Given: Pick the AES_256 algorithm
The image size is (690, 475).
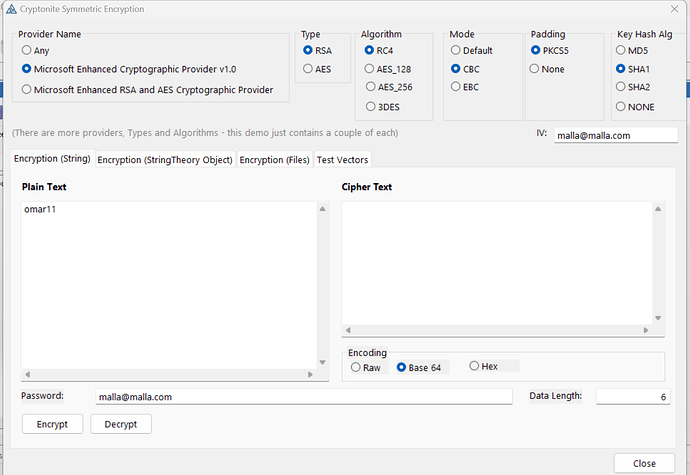Looking at the screenshot, I should pos(370,88).
